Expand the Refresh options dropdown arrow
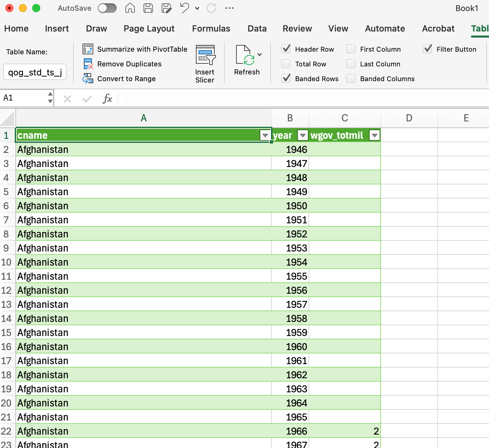The width and height of the screenshot is (489, 448). pos(260,54)
